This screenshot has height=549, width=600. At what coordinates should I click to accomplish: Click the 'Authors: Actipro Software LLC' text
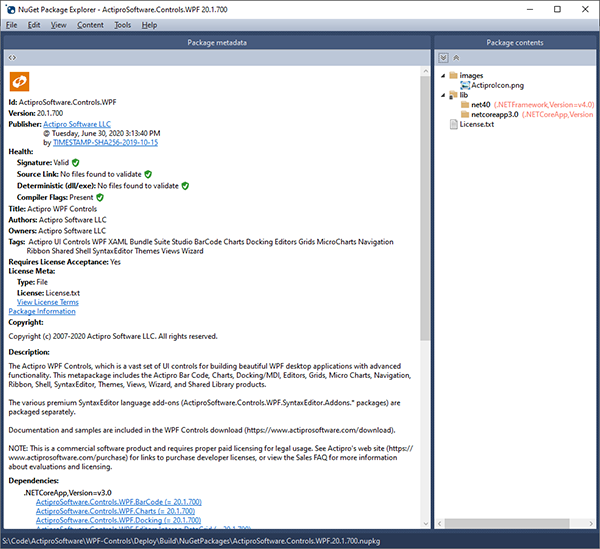click(x=57, y=220)
